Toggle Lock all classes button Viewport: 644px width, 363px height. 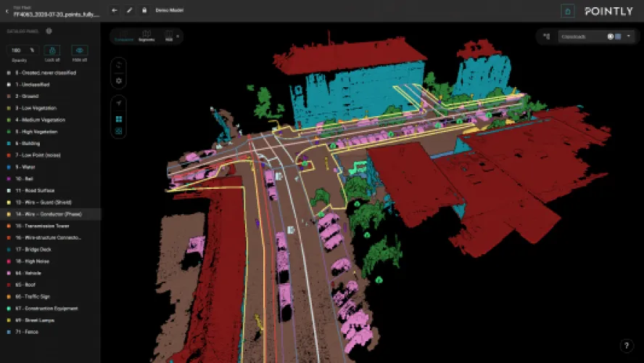click(x=52, y=51)
